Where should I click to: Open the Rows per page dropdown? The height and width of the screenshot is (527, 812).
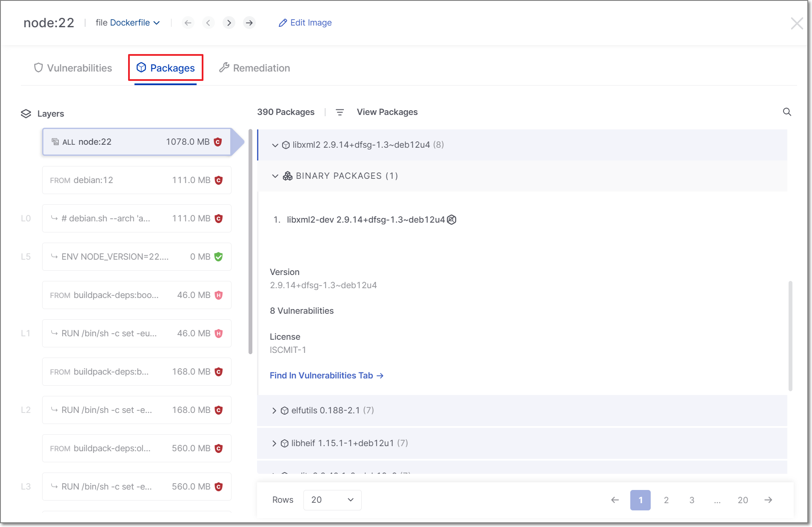332,500
